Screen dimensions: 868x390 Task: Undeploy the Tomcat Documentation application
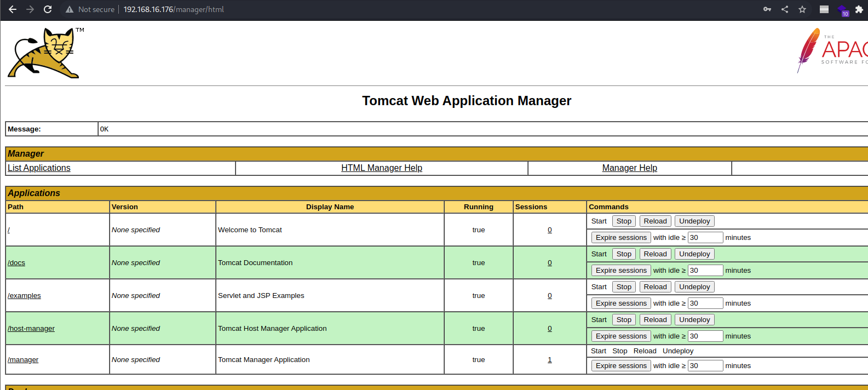(694, 254)
